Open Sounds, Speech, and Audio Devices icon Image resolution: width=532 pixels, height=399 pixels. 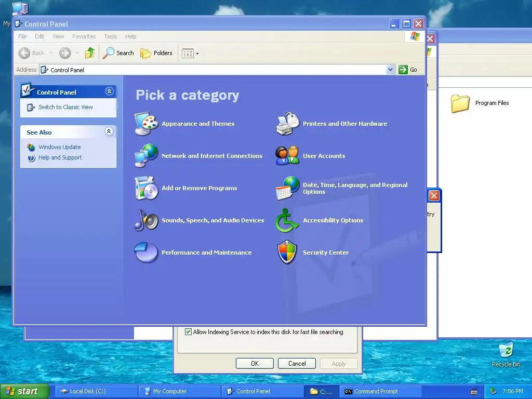(x=146, y=220)
